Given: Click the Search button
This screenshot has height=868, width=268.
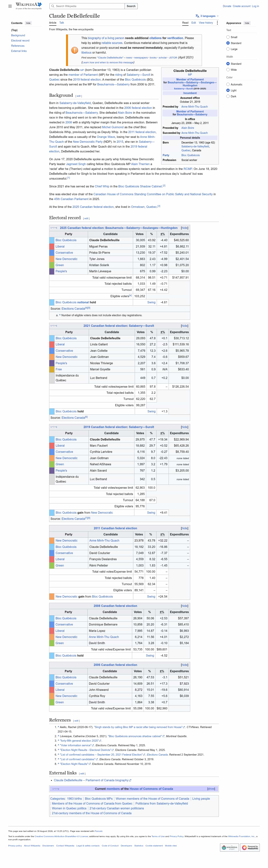Looking at the screenshot, I should click(131, 6).
